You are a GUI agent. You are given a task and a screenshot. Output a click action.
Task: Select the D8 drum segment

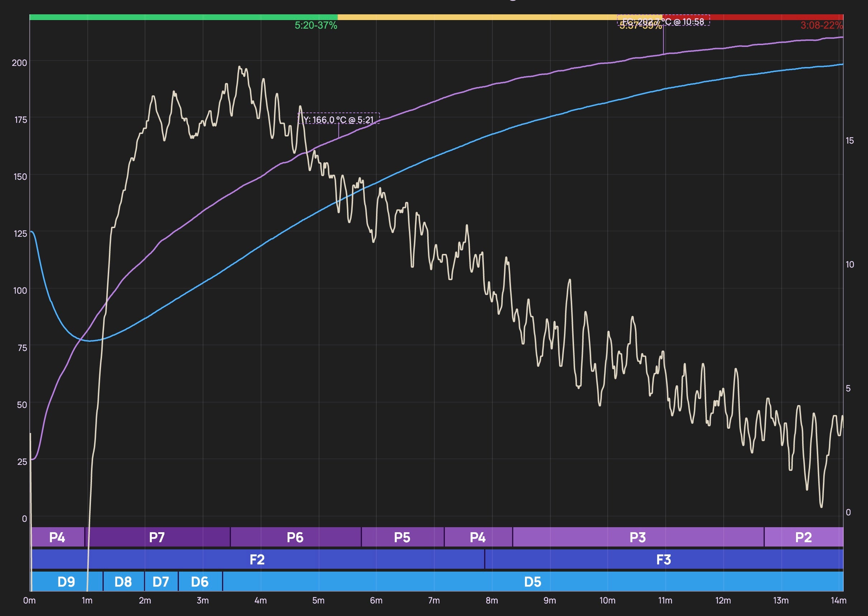[124, 582]
